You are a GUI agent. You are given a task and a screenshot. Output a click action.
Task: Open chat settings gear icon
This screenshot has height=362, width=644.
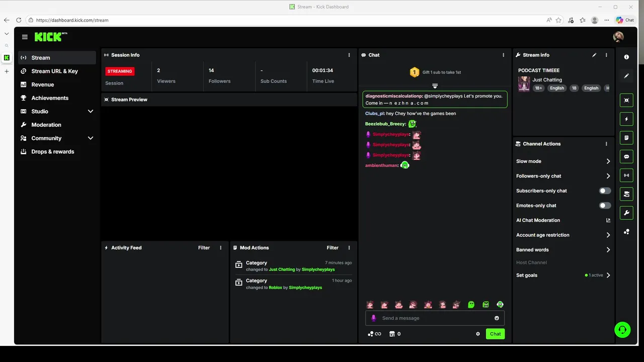pyautogui.click(x=478, y=334)
